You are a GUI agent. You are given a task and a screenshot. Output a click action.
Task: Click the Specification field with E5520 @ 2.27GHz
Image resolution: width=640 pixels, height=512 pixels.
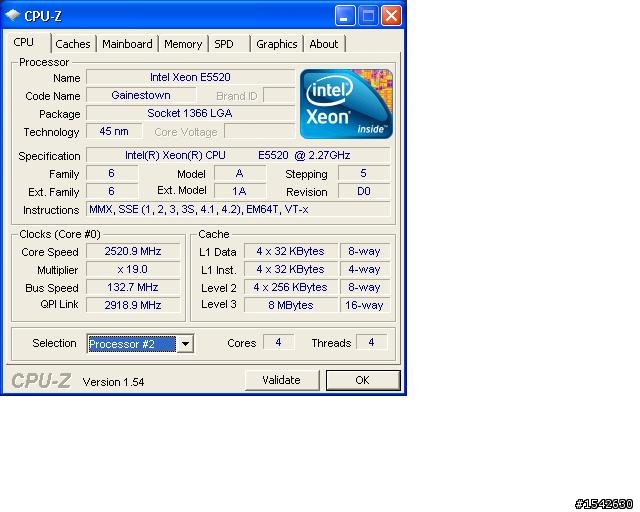(238, 155)
